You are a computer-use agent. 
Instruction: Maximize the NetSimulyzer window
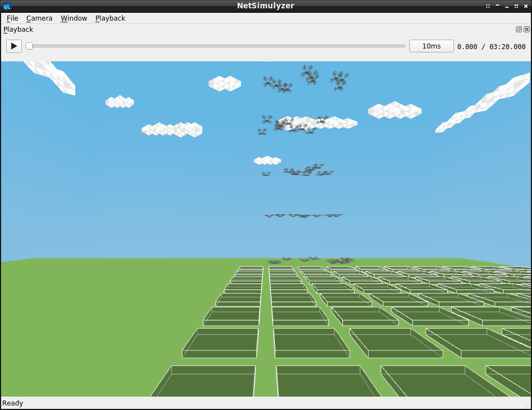coord(516,6)
